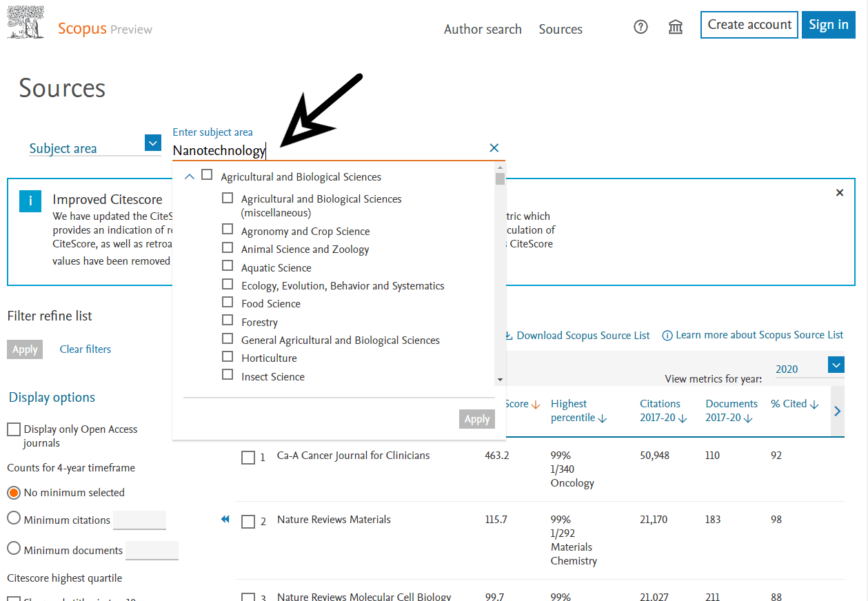Check Food Science

tap(228, 302)
